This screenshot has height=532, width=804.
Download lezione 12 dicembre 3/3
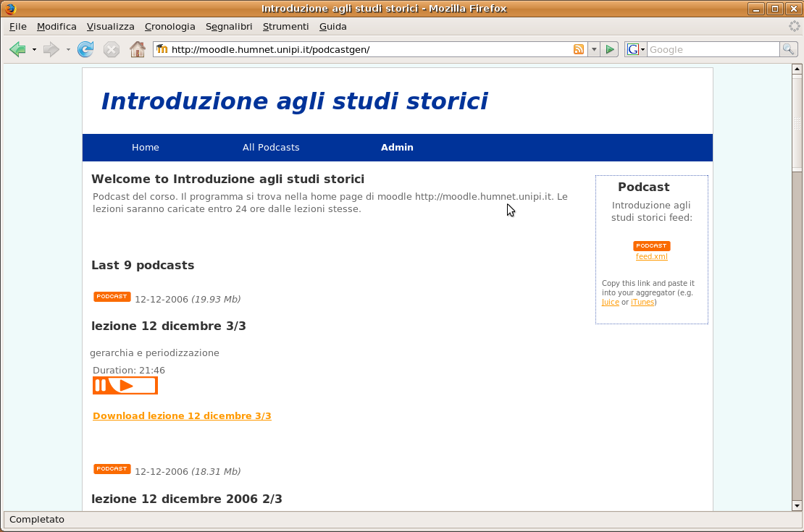(x=182, y=415)
